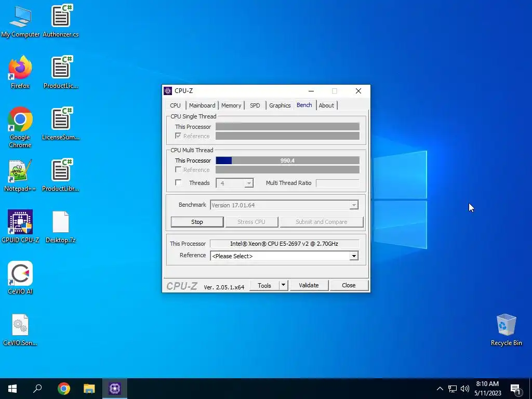Stop the running benchmark
532x399 pixels.
click(197, 222)
